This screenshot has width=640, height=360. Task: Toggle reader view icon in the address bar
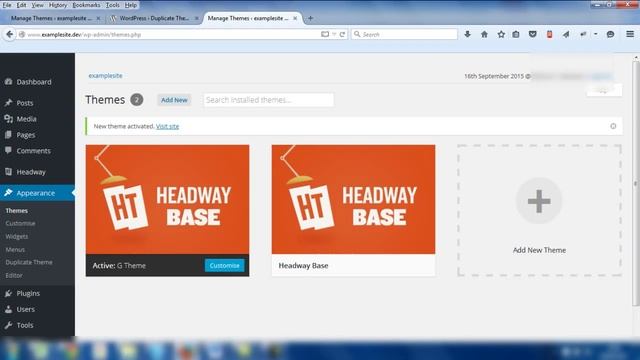[325, 34]
